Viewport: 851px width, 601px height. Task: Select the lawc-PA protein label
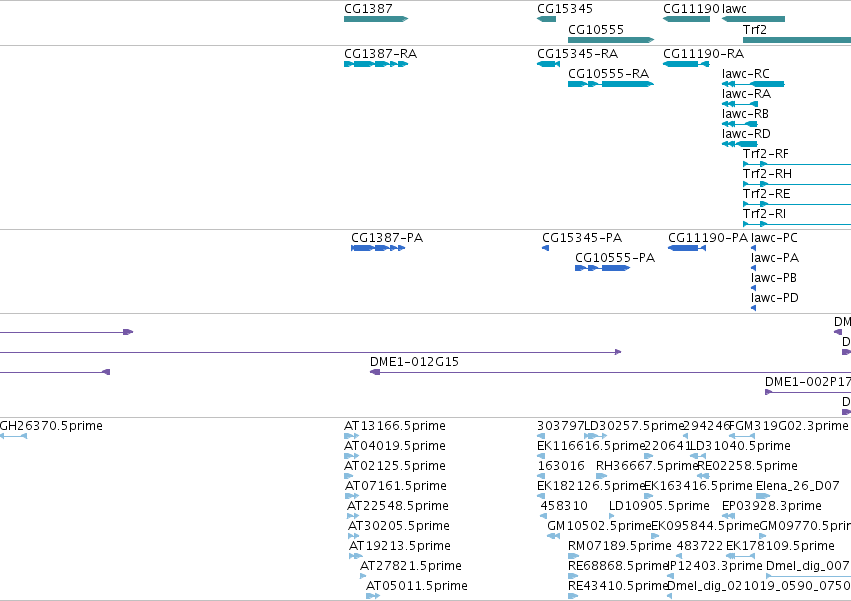(775, 258)
